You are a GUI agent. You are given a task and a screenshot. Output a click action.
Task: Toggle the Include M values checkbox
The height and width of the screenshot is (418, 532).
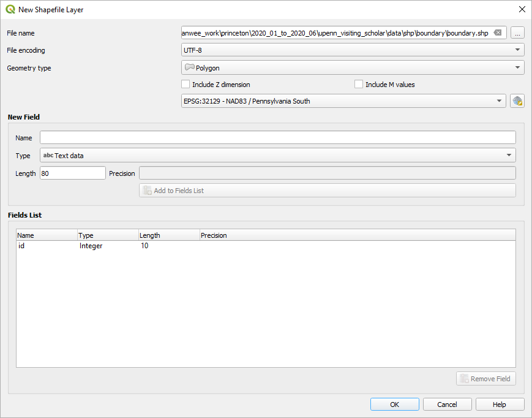[x=359, y=85]
